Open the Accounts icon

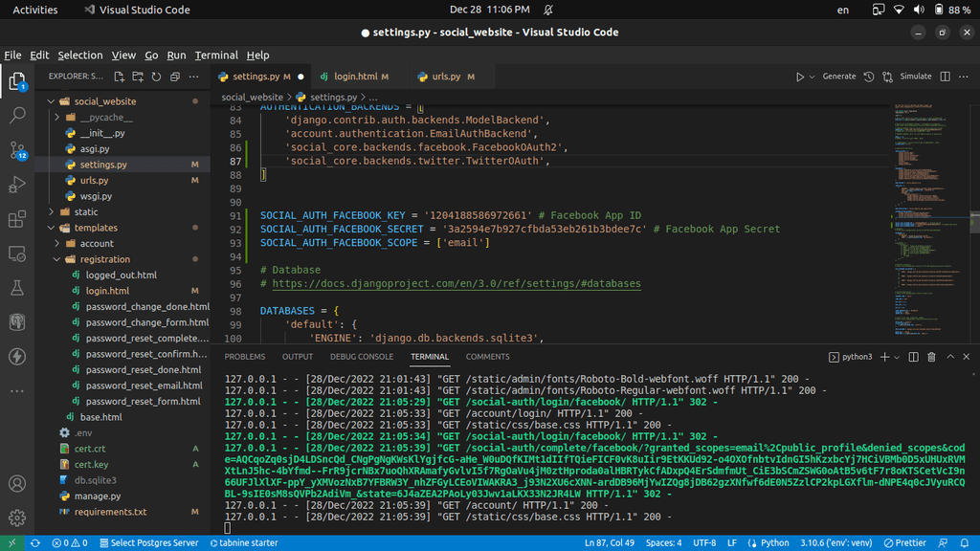17,483
